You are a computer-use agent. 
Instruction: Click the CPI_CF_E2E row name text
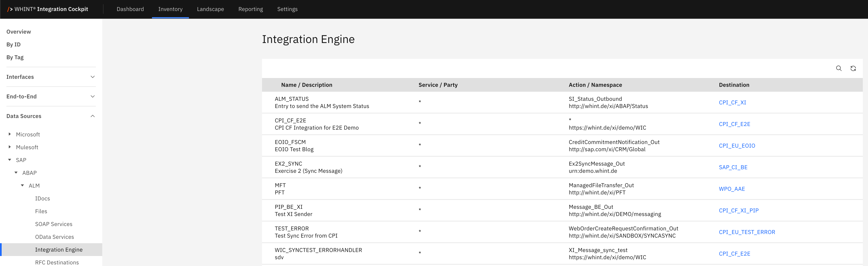pos(290,121)
